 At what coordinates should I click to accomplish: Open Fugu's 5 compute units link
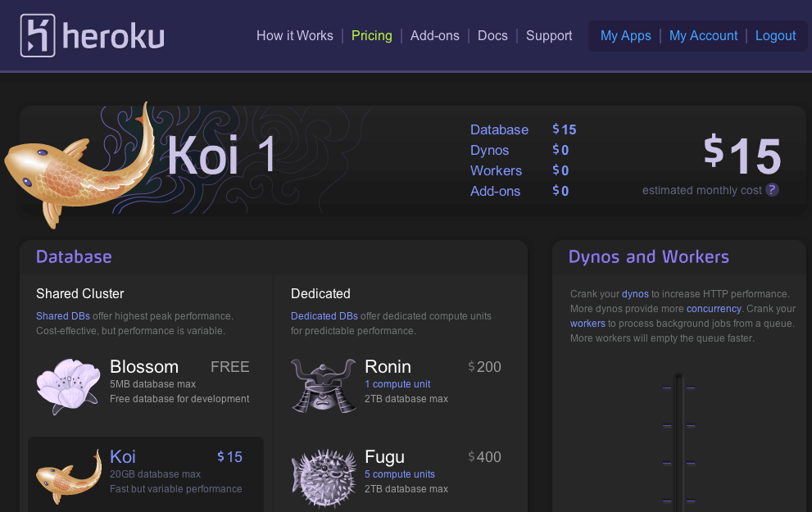click(399, 474)
